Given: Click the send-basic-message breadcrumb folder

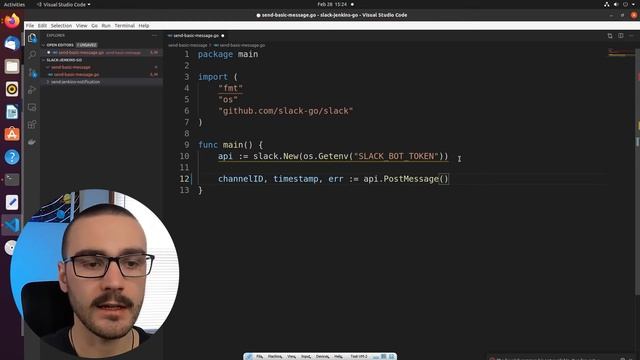Looking at the screenshot, I should (188, 45).
